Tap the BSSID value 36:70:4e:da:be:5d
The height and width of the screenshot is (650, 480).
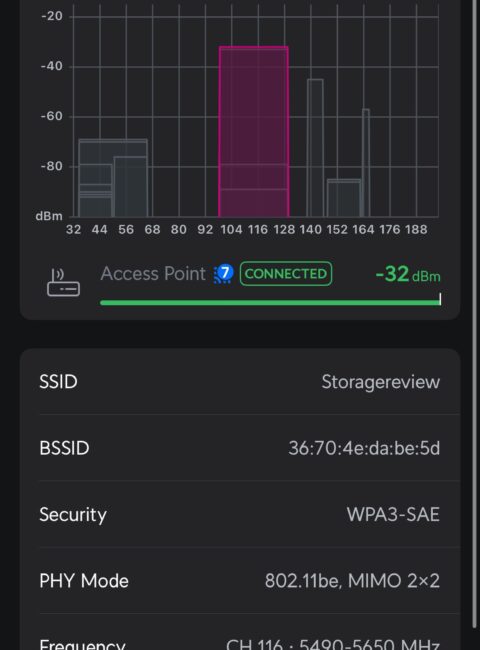pyautogui.click(x=364, y=448)
